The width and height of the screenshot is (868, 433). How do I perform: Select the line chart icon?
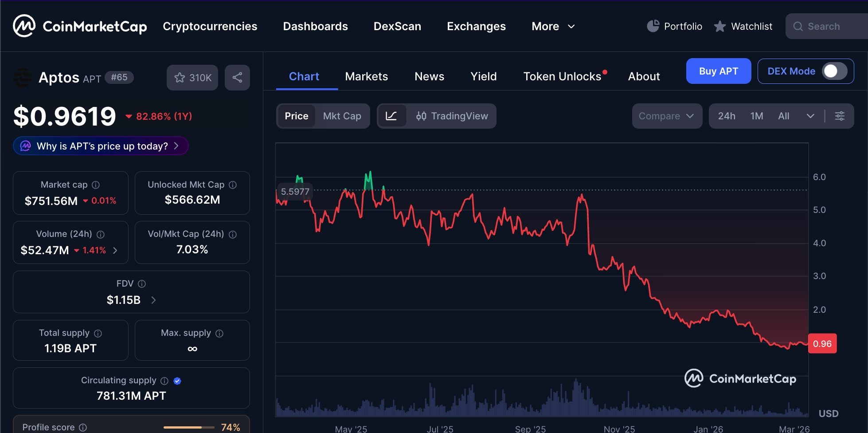coord(391,116)
